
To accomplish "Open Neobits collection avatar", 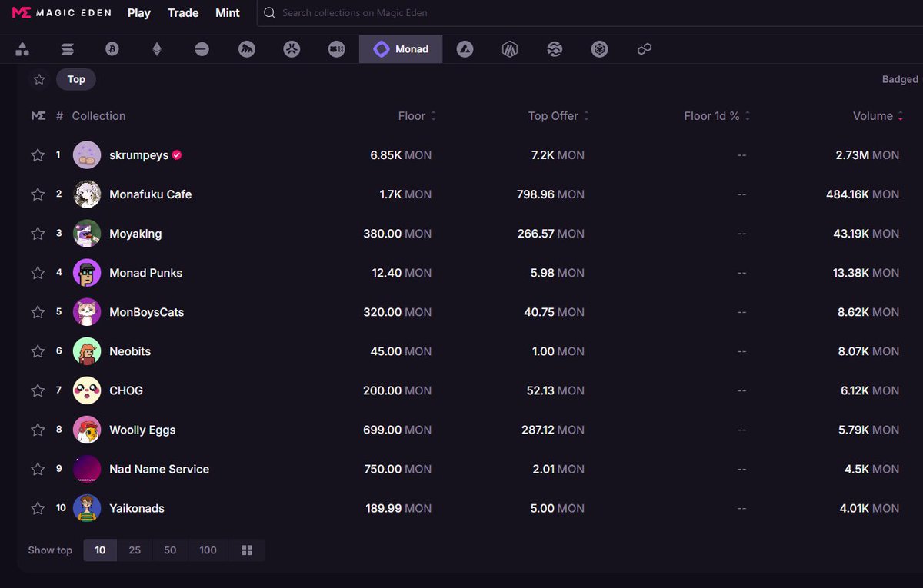I will [87, 351].
